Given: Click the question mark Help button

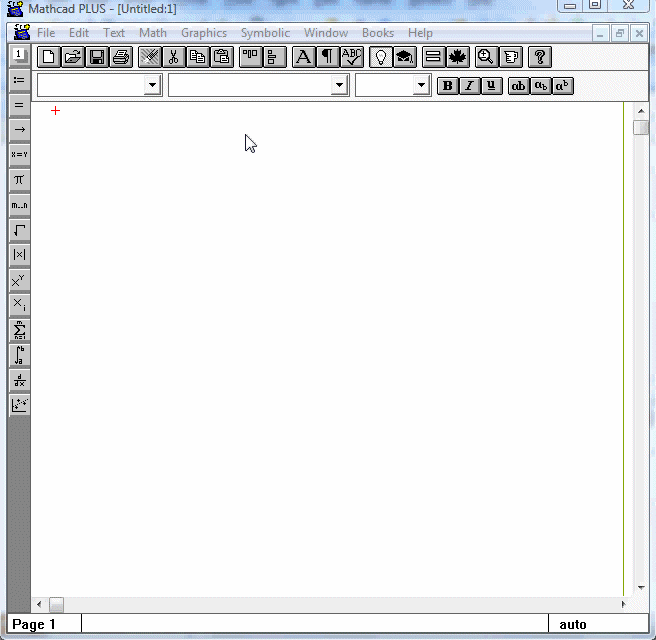Looking at the screenshot, I should pos(539,57).
